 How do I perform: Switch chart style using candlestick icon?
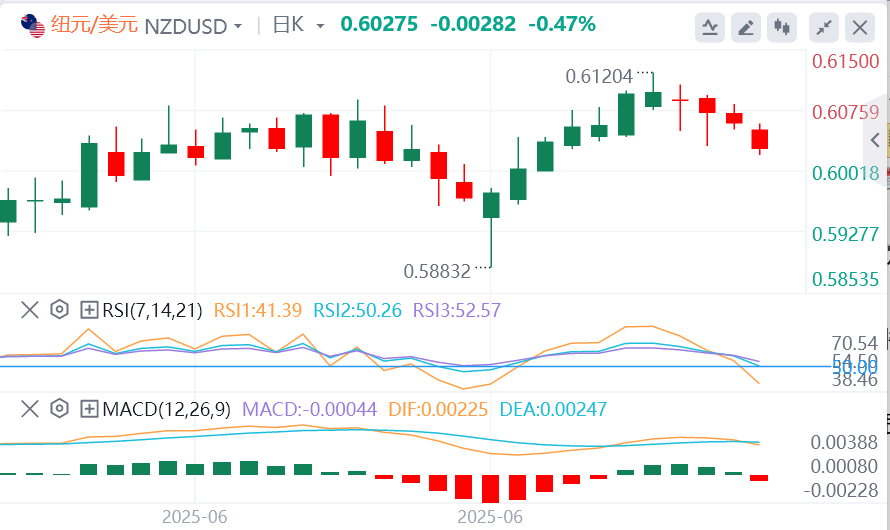pos(782,27)
